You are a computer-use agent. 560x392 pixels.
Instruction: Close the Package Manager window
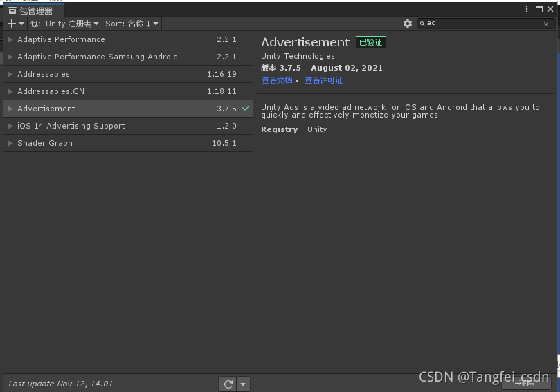tap(550, 9)
